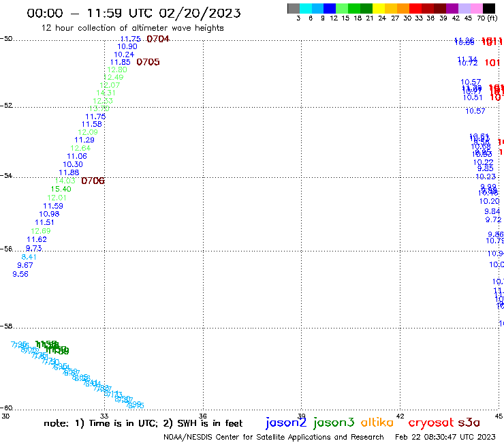Click the wave height value '11.51'
The image size is (504, 443).
[x=44, y=222]
